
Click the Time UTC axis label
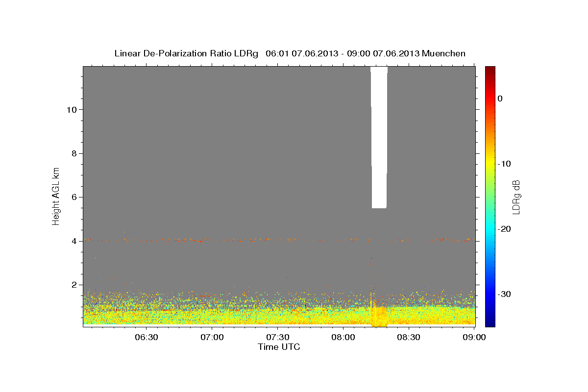coord(279,347)
